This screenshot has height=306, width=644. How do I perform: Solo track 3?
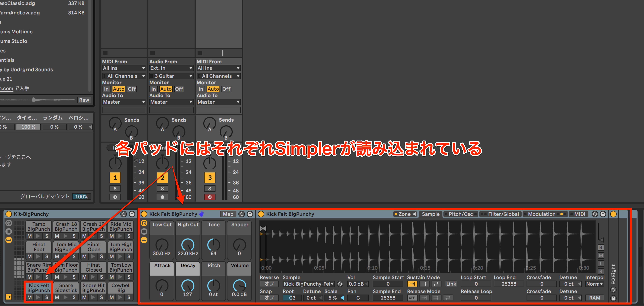[210, 189]
